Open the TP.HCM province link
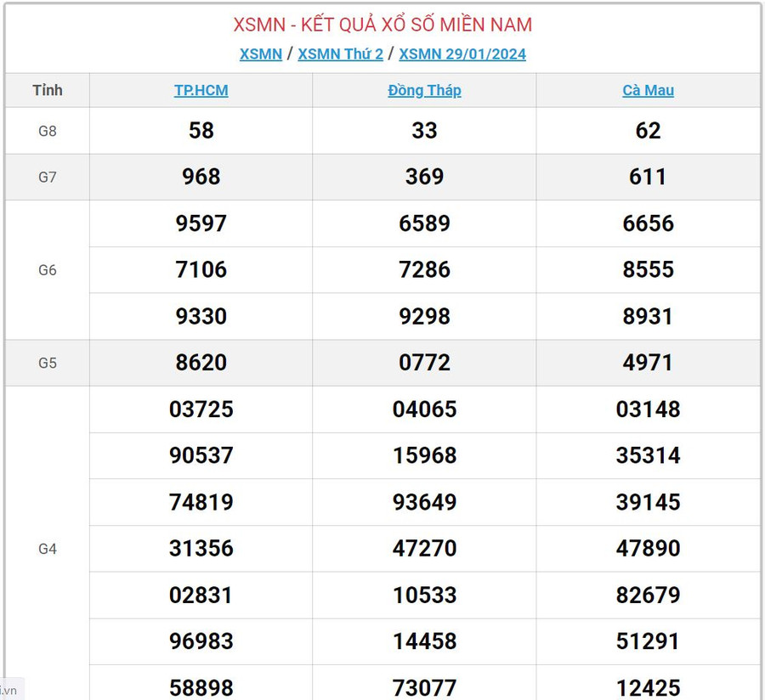The width and height of the screenshot is (765, 700). (201, 90)
